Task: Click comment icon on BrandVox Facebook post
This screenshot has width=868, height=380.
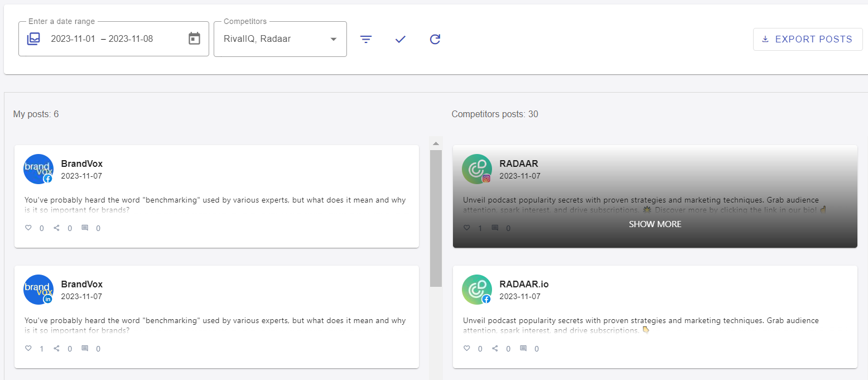Action: point(85,228)
